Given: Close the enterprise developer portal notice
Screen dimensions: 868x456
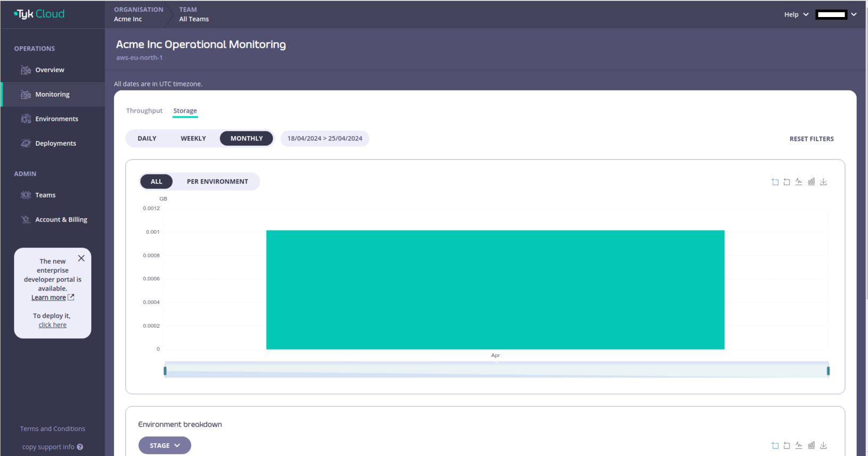Looking at the screenshot, I should click(x=81, y=258).
